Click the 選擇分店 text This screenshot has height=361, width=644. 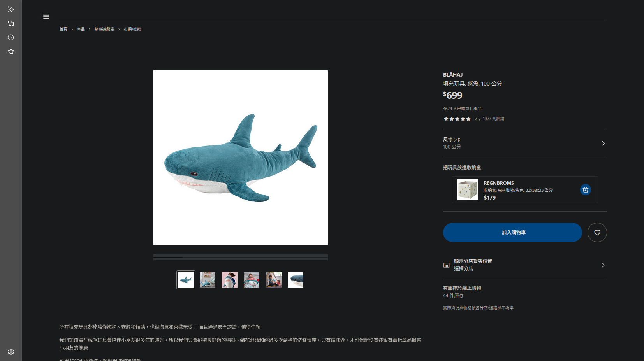pyautogui.click(x=463, y=269)
